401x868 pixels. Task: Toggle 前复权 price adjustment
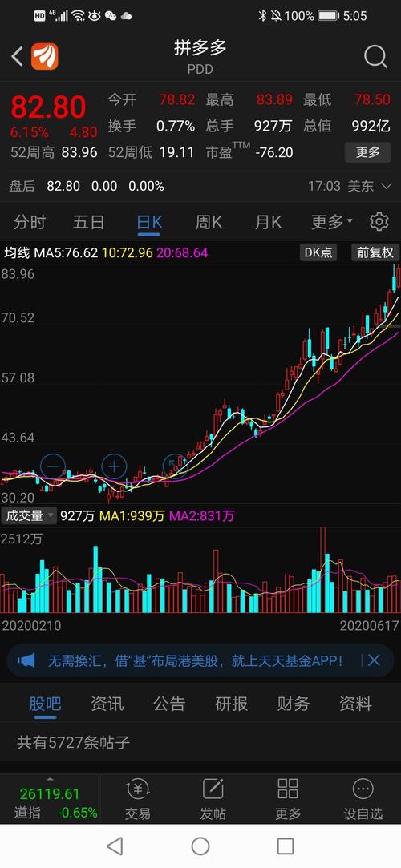(x=375, y=252)
